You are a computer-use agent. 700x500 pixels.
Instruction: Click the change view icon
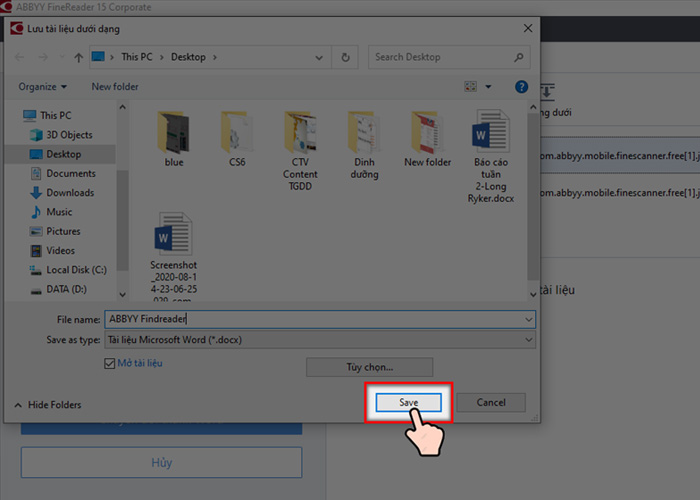(471, 87)
